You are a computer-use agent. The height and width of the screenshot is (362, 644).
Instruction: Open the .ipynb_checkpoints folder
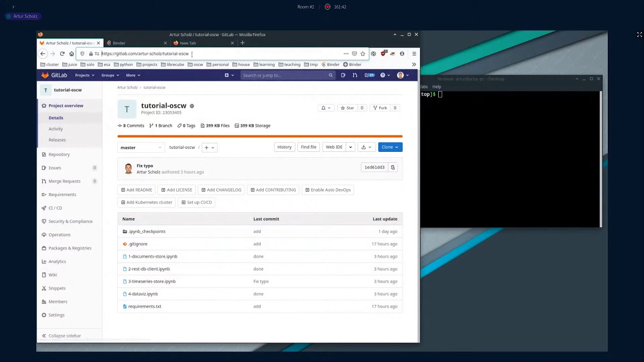point(147,232)
